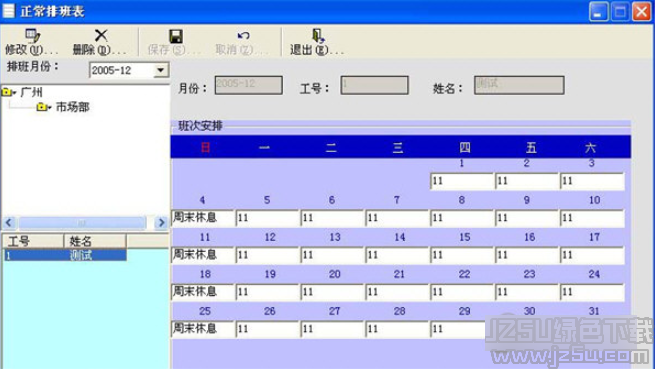Click the 市场部 folder icon in tree
The width and height of the screenshot is (655, 369).
[x=42, y=107]
